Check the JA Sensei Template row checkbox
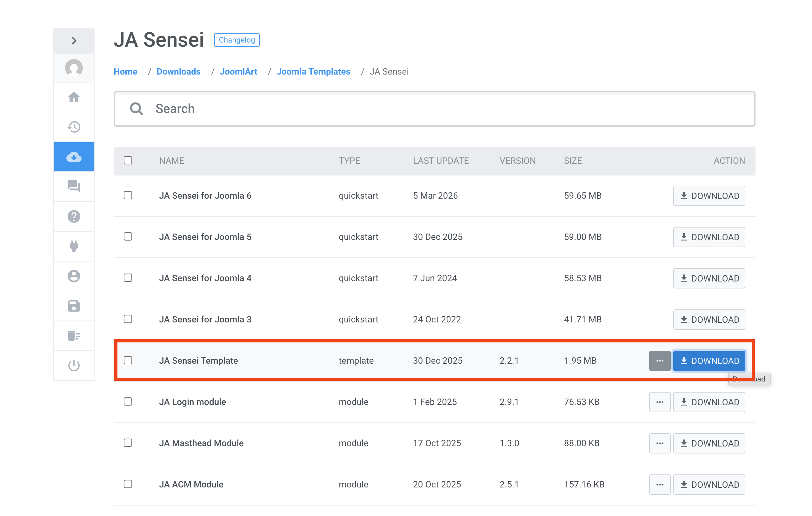This screenshot has height=516, width=812. pos(128,360)
